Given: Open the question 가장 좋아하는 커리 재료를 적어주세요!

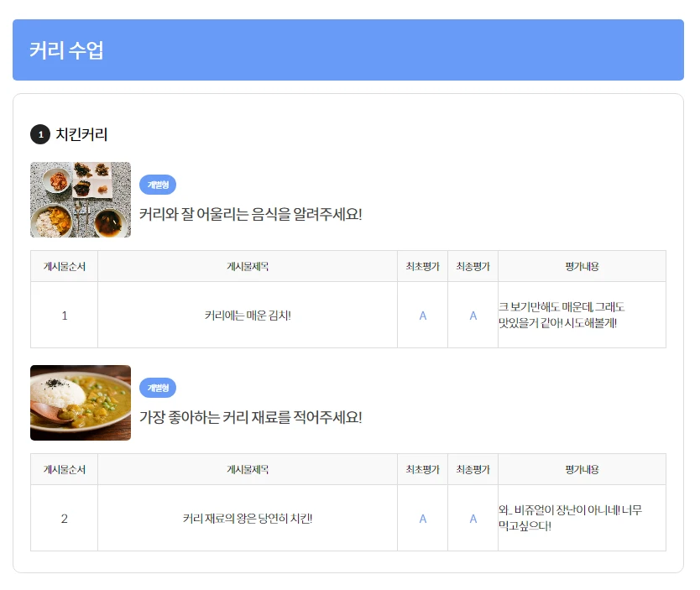Looking at the screenshot, I should (x=250, y=417).
